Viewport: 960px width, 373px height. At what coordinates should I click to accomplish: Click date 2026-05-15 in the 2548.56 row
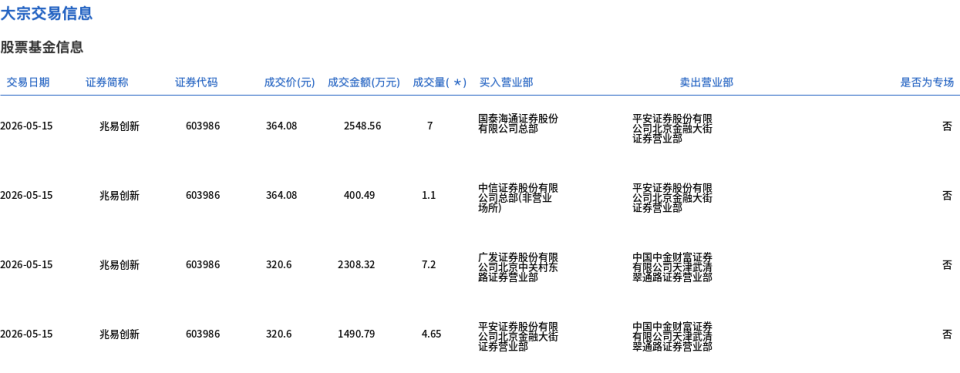click(x=26, y=126)
